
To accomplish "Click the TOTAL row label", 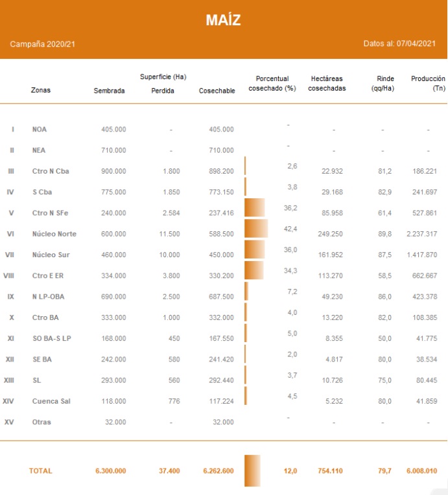I will click(x=40, y=471).
